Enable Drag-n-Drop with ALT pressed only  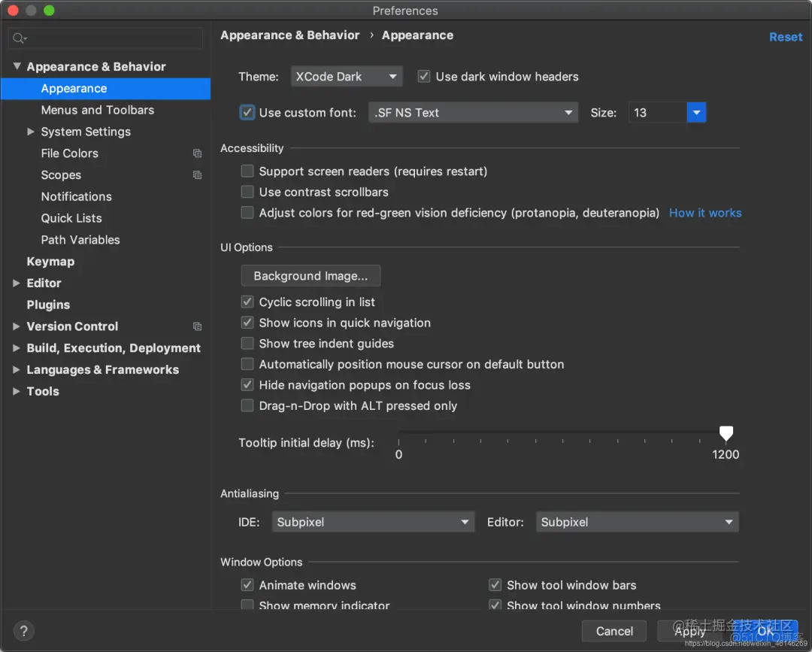coord(247,405)
